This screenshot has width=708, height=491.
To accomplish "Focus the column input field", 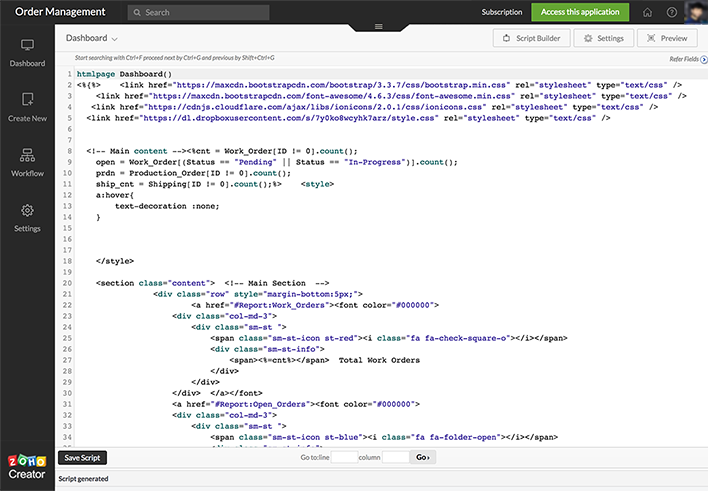I will 396,457.
